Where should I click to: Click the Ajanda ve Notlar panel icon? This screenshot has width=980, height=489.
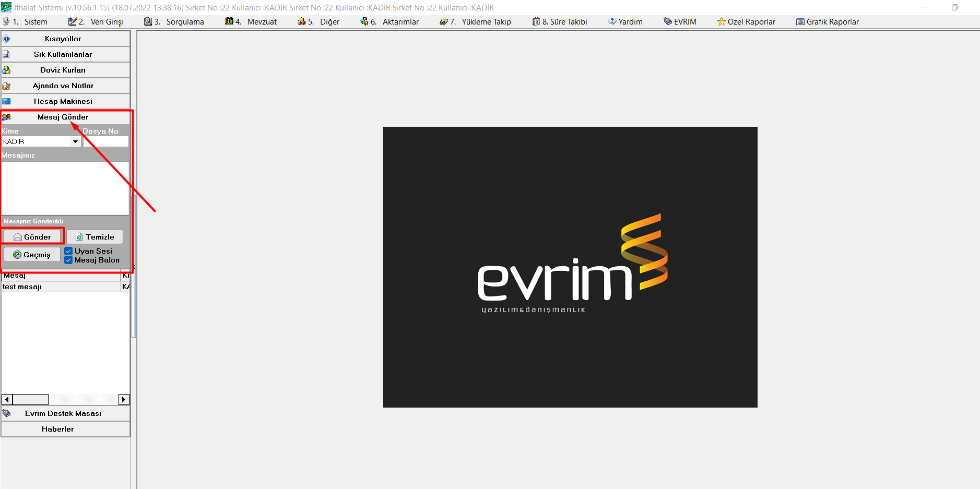[x=6, y=86]
